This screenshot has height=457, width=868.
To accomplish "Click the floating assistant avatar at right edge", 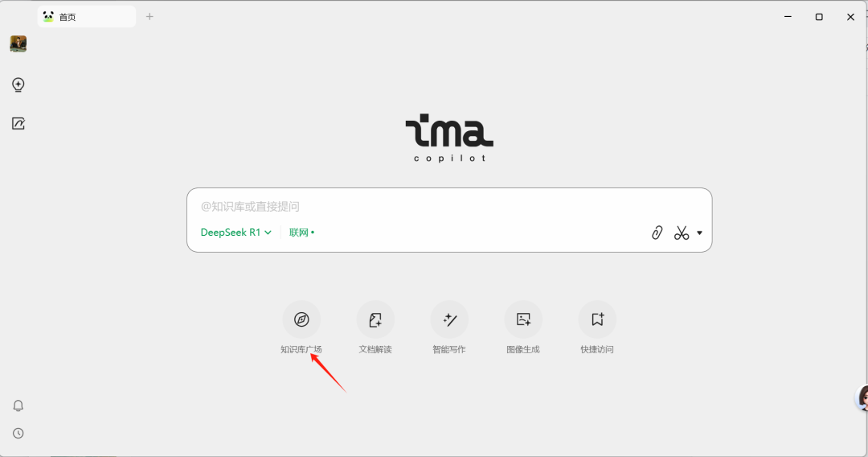I will [862, 397].
